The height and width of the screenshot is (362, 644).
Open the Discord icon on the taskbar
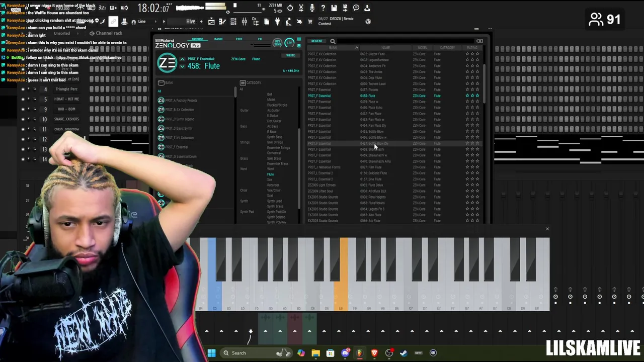point(345,353)
